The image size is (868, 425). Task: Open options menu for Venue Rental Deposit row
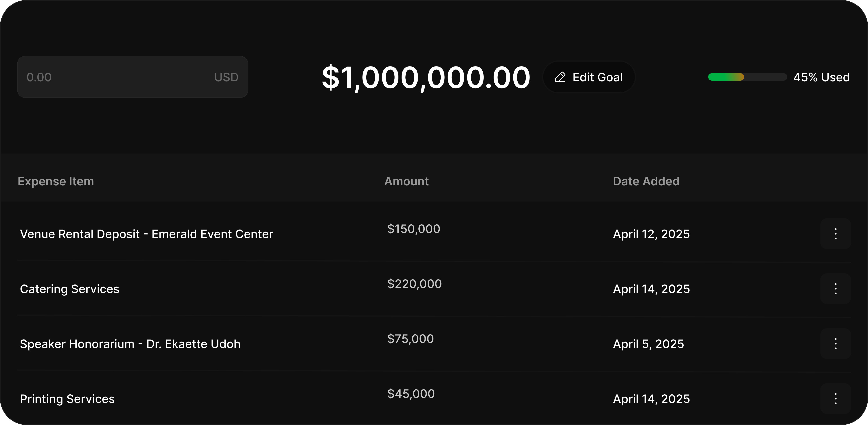tap(835, 234)
